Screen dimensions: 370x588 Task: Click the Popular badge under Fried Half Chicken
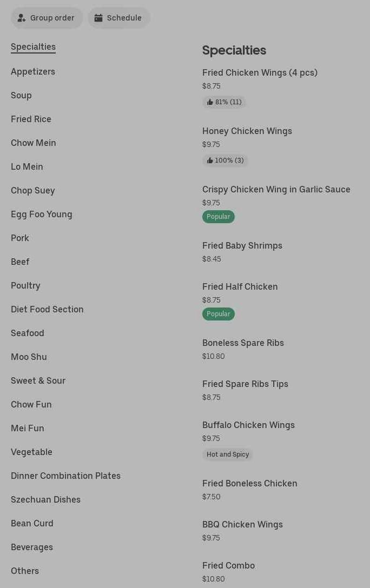point(219,314)
